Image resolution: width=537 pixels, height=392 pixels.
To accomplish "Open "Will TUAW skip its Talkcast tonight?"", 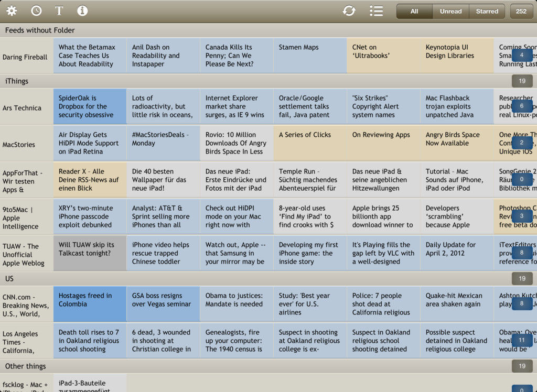I will point(90,253).
